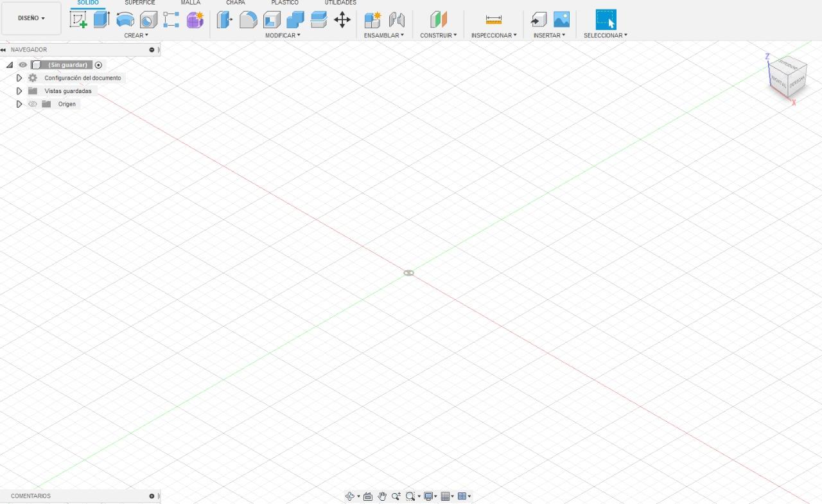This screenshot has height=504, width=822.
Task: Select the Joint tool icon
Action: 396,20
